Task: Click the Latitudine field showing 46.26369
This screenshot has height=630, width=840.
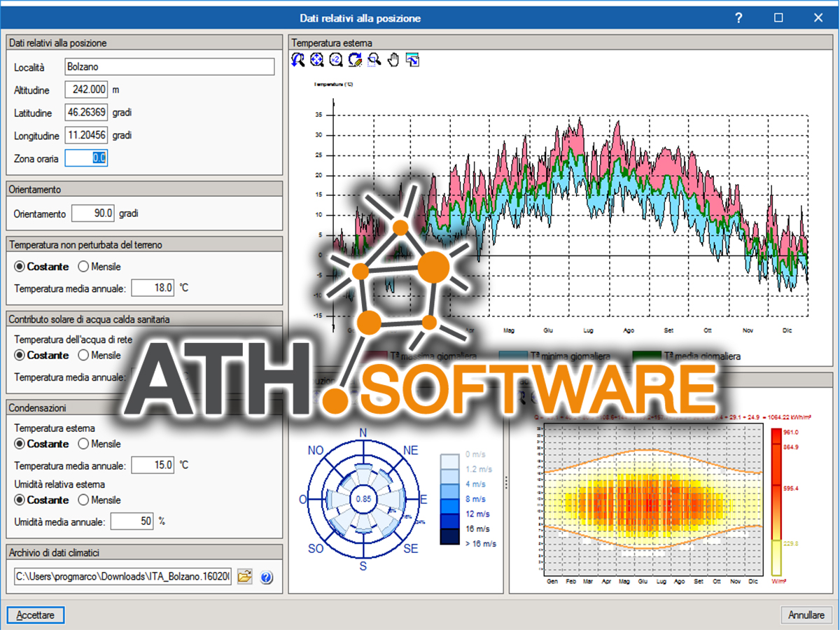Action: point(86,112)
